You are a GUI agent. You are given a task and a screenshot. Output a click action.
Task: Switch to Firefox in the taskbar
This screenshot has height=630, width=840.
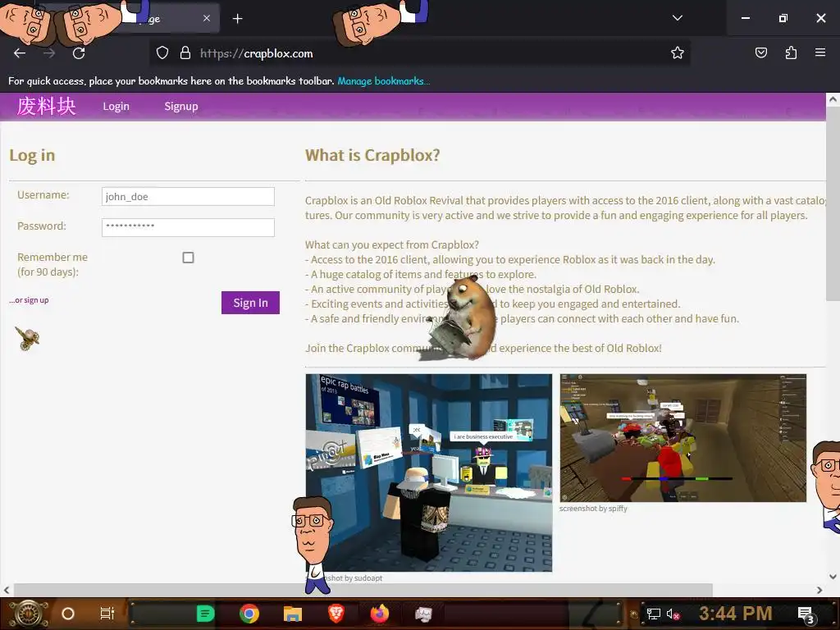pyautogui.click(x=380, y=614)
